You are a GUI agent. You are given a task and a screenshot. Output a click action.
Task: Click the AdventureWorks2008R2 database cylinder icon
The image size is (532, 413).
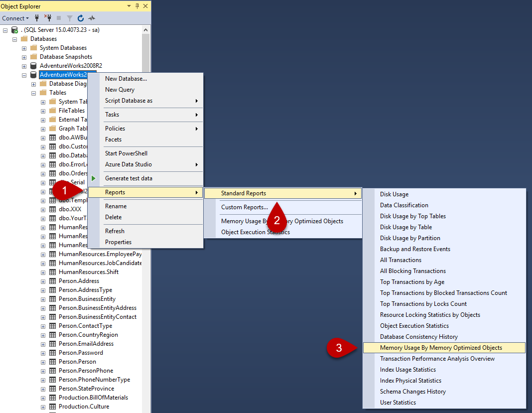[x=33, y=66]
